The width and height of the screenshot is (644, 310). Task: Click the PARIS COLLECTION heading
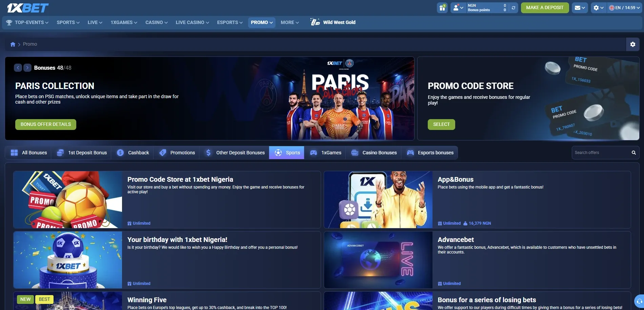pos(55,86)
